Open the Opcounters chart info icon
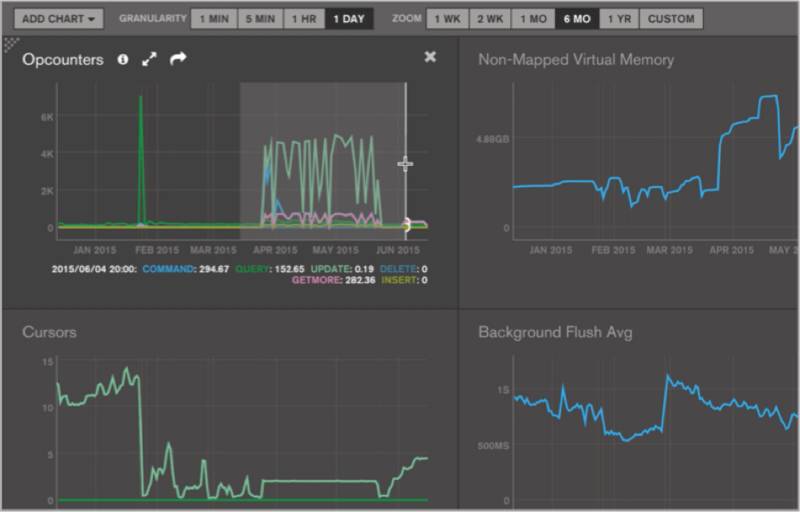Image resolution: width=800 pixels, height=512 pixels. 122,59
